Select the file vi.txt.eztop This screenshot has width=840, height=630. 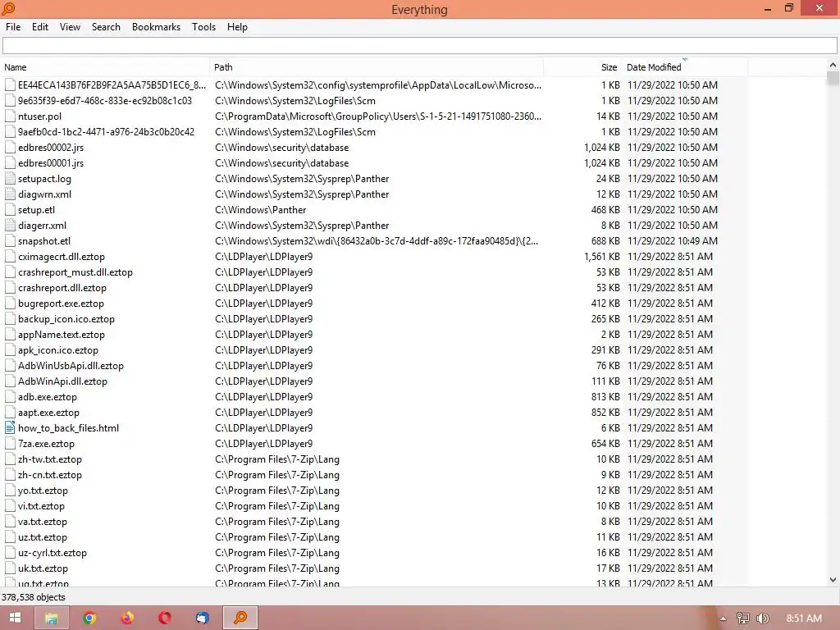point(41,505)
